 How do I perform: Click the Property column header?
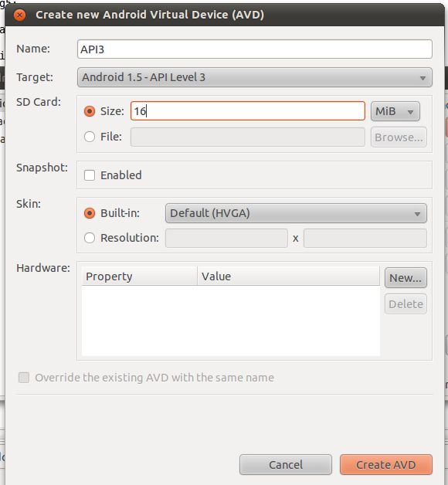139,276
